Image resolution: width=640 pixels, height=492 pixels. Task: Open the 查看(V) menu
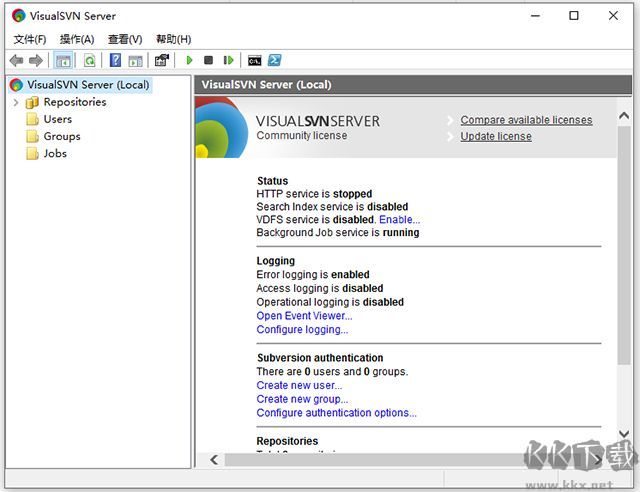pos(125,39)
